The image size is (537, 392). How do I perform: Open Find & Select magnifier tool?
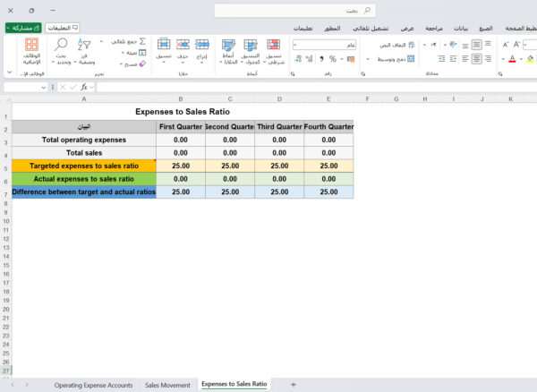click(63, 44)
